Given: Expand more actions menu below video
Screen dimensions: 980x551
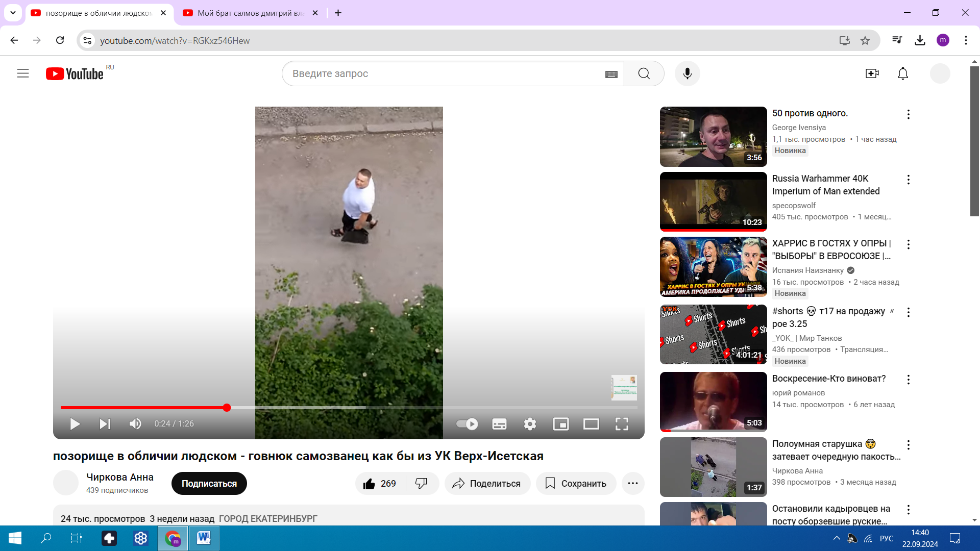Looking at the screenshot, I should pyautogui.click(x=632, y=483).
